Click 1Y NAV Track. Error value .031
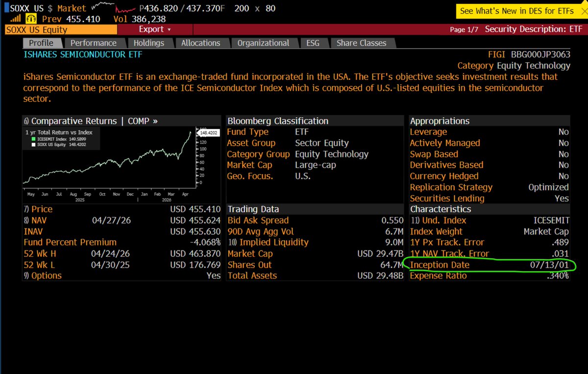The width and height of the screenshot is (588, 374). [560, 253]
